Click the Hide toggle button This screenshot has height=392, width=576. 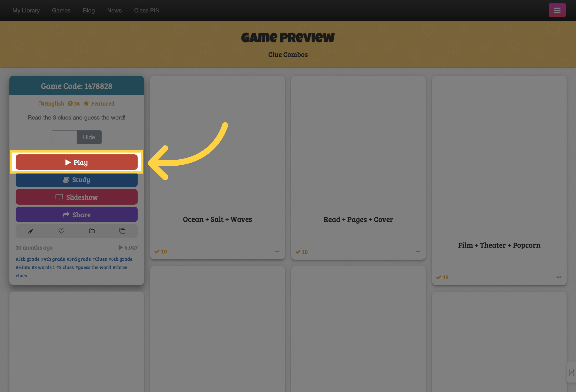click(89, 137)
